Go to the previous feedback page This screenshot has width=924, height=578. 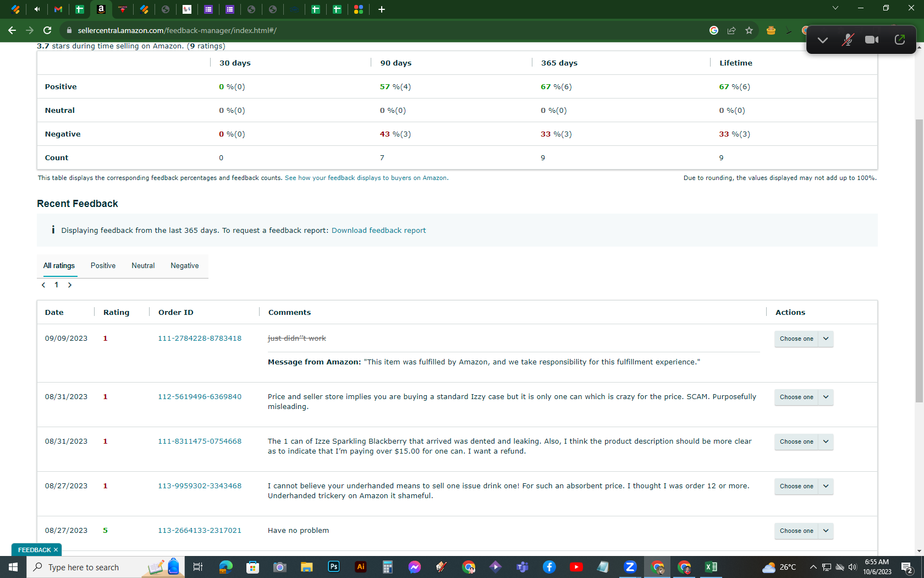click(x=43, y=285)
